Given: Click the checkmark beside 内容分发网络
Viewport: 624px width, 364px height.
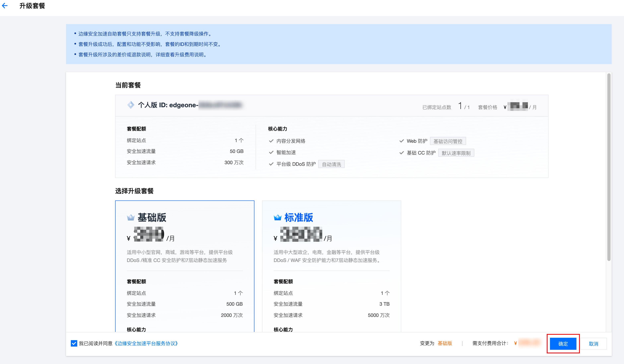Looking at the screenshot, I should 271,141.
